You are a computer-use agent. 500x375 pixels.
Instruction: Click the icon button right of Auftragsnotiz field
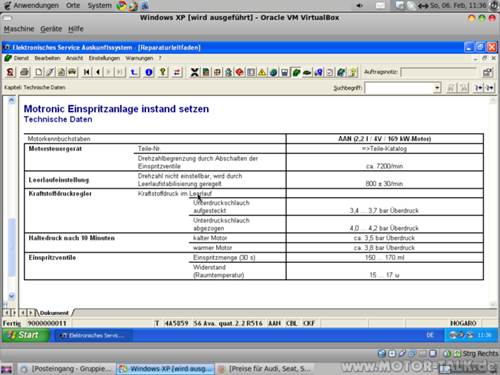487,72
